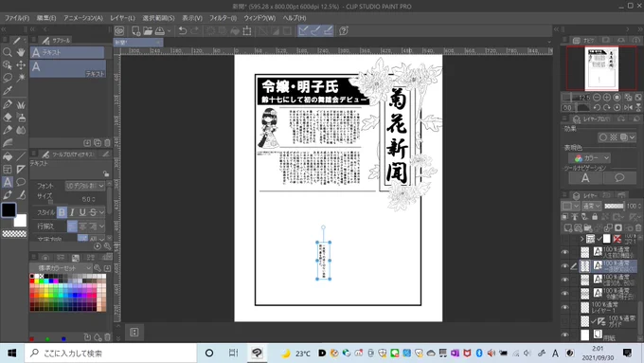Select the Pen tool in toolbox

(x=7, y=104)
